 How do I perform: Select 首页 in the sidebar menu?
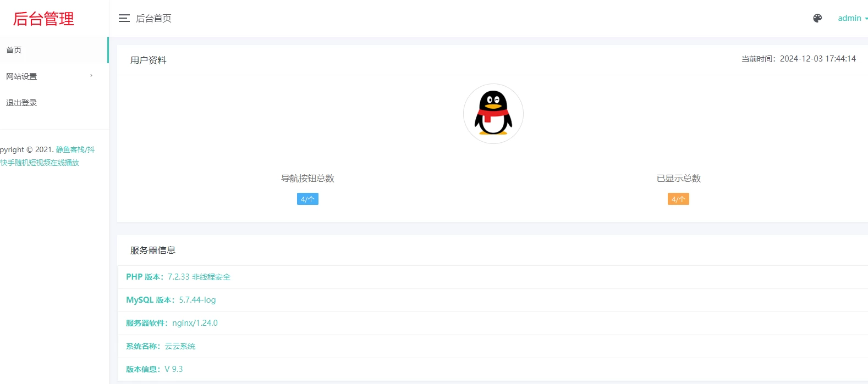tap(54, 50)
